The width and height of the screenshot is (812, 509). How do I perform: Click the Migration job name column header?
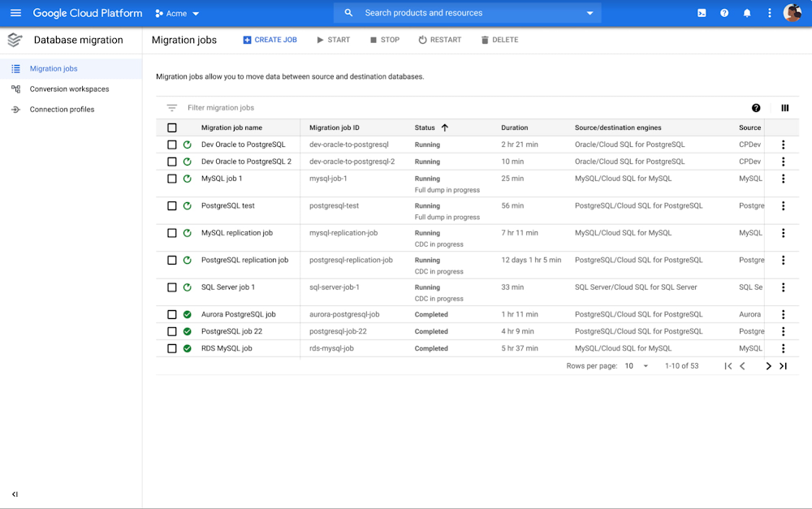231,127
